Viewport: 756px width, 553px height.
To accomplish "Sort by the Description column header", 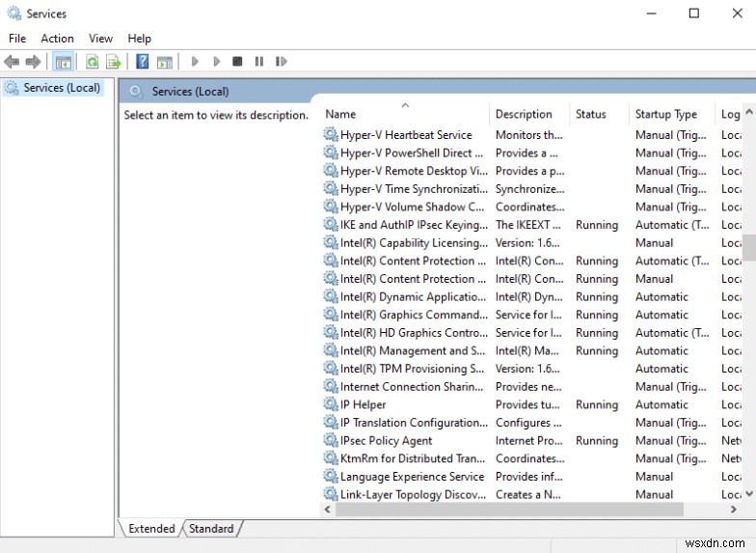I will pos(528,114).
